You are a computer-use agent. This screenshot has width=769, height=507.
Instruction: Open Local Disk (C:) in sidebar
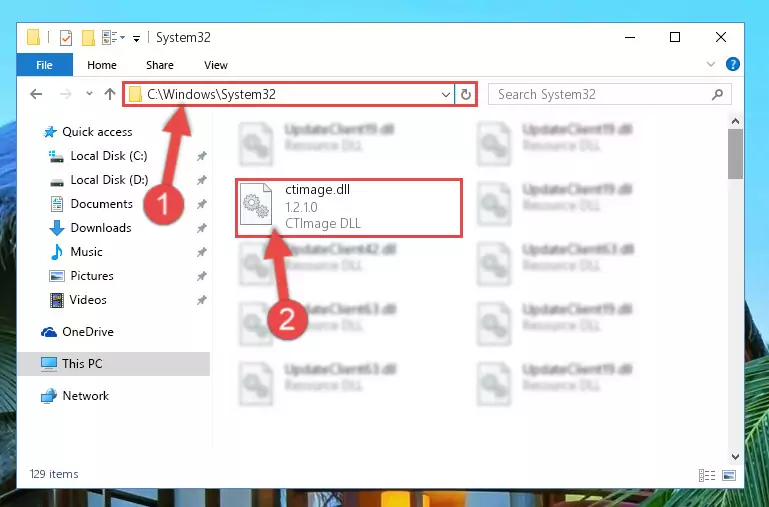coord(98,156)
